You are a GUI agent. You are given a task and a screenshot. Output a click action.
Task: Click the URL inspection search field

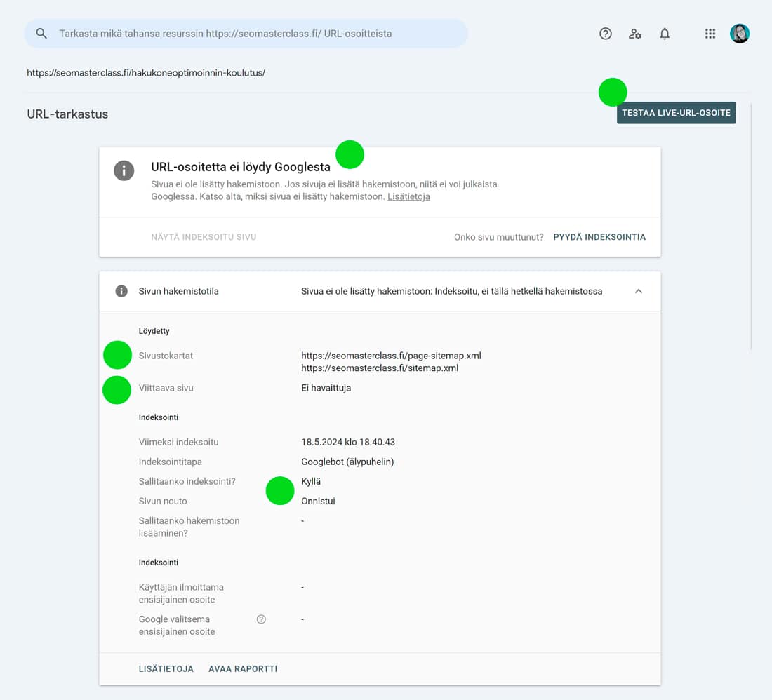tap(246, 34)
